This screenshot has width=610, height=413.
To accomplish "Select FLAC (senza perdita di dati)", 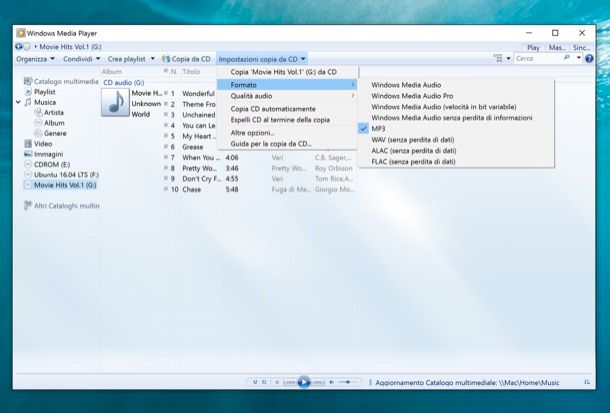I will pos(413,161).
